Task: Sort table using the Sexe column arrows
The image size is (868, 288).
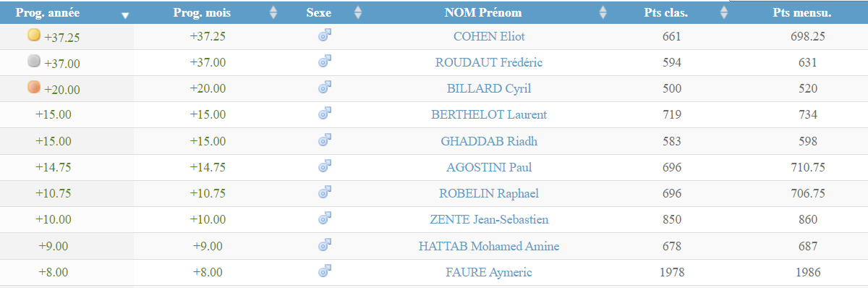Action: coord(357,12)
